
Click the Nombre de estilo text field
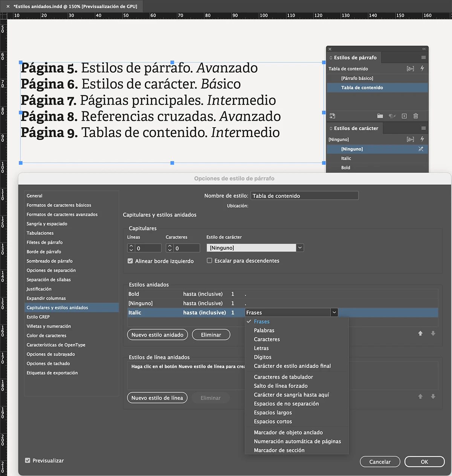click(x=304, y=196)
